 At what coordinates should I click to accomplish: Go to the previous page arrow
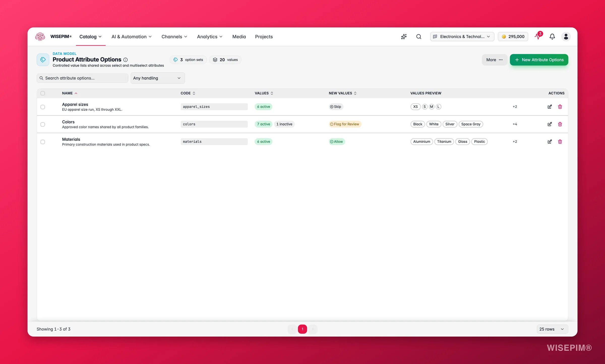(292, 329)
